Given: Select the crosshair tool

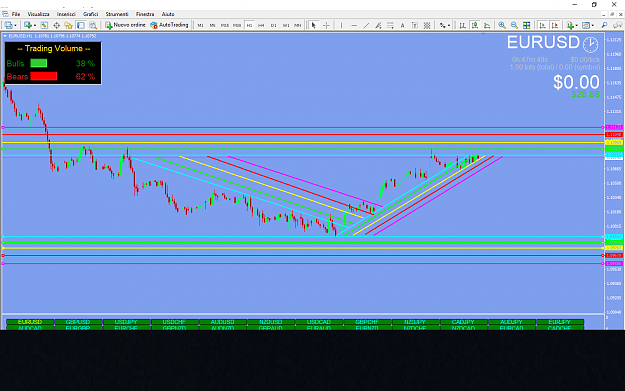Looking at the screenshot, I should click(326, 25).
